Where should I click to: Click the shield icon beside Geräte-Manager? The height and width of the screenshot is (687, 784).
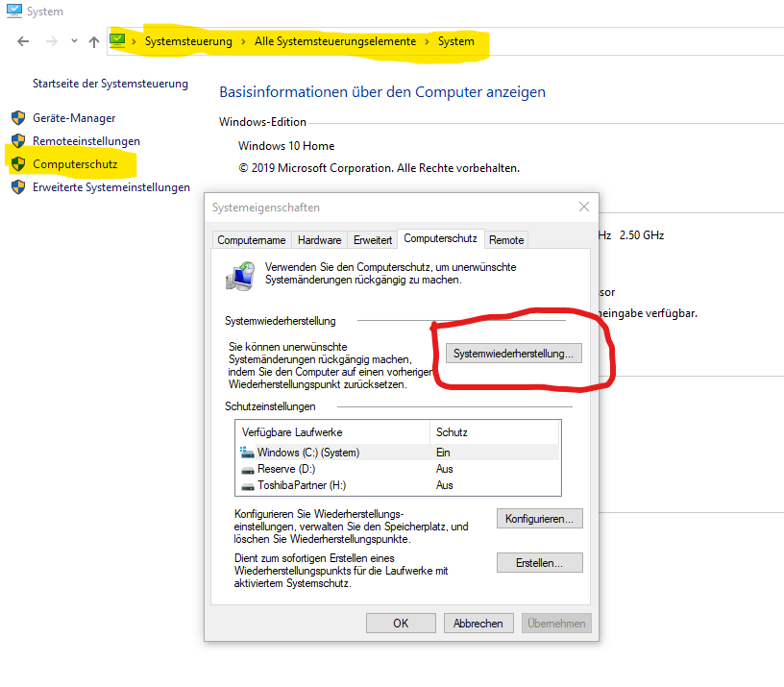click(18, 118)
